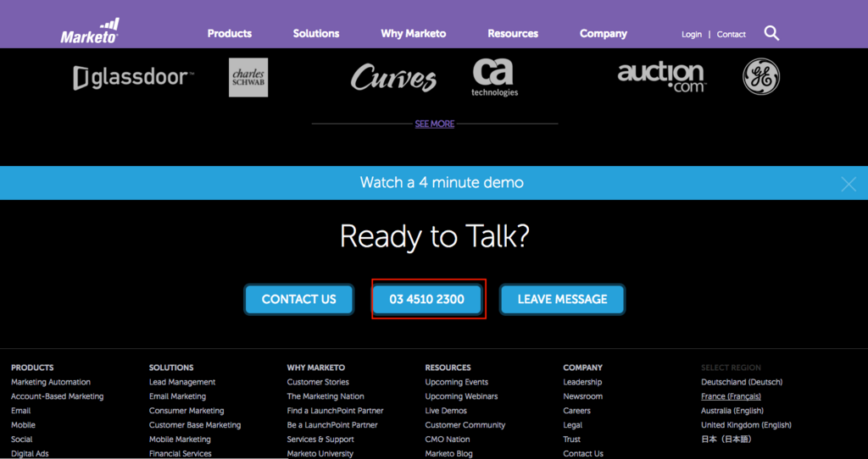Screen dimensions: 868x459
Task: Open Consumer Marketing footer link
Action: click(186, 411)
